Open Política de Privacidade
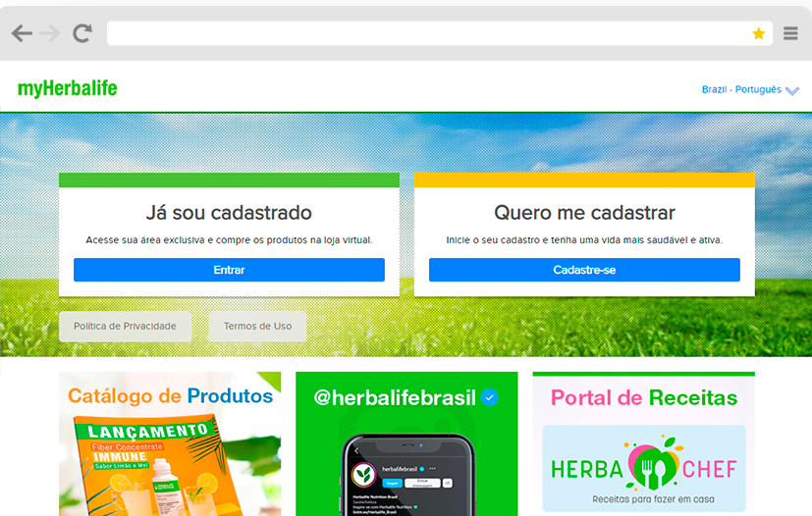Viewport: 812px width, 516px height. [125, 326]
